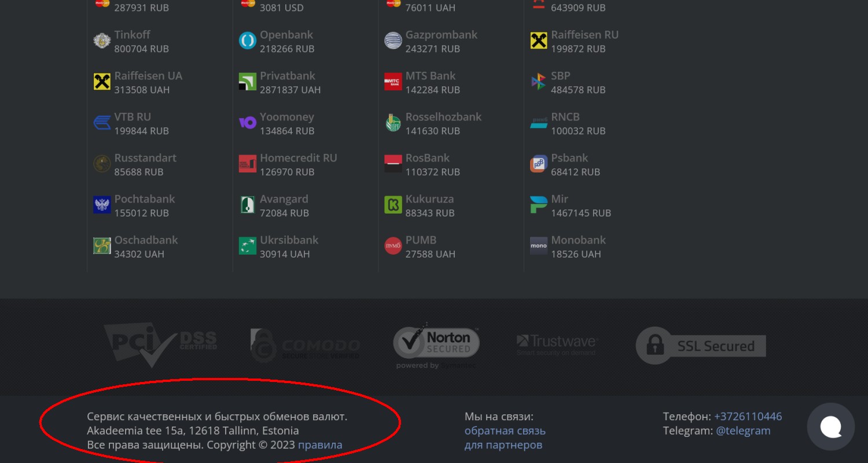Select the Russtandart 85688 RUB reserve
Image resolution: width=868 pixels, height=463 pixels.
click(x=139, y=172)
